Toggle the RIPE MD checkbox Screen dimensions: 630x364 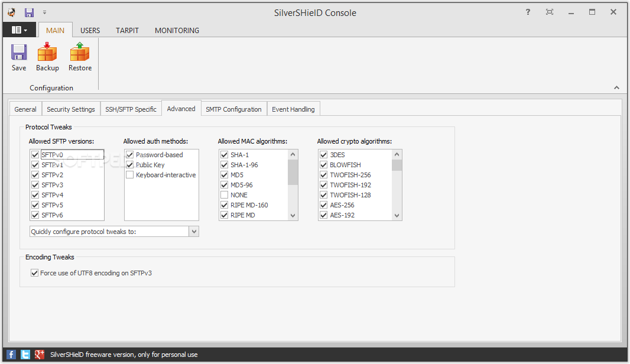225,215
